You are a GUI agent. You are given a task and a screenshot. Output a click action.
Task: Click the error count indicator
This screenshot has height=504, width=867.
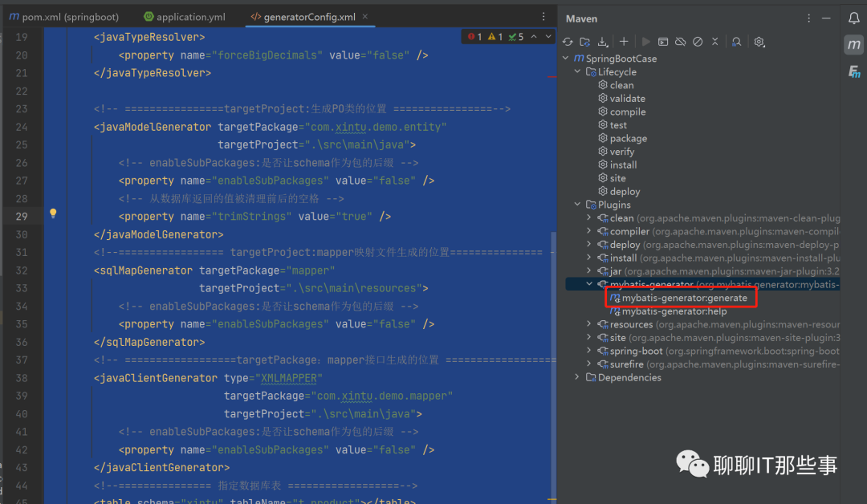(475, 37)
